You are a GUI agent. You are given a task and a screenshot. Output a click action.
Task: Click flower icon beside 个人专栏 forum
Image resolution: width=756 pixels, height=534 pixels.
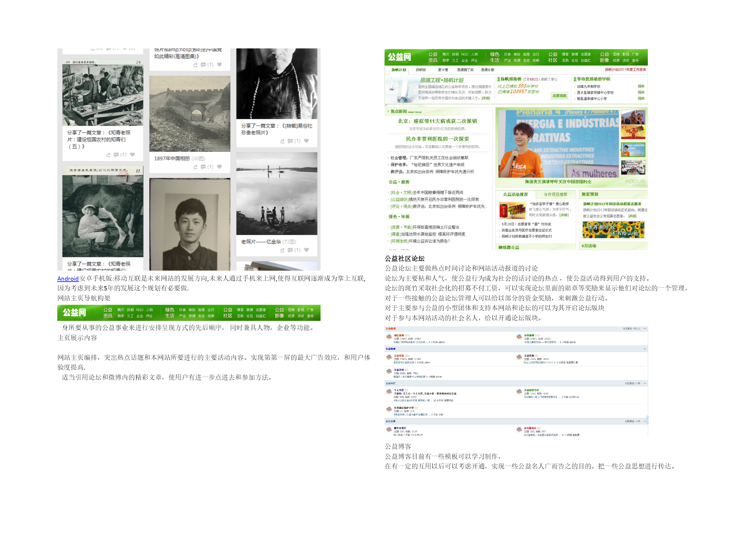click(x=389, y=392)
